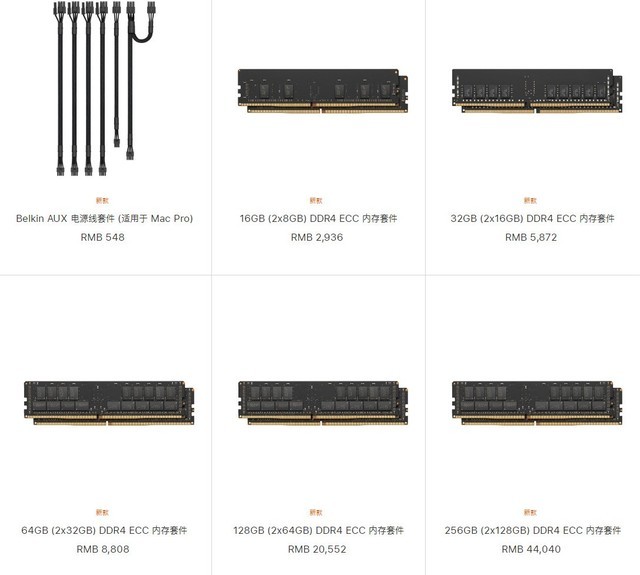Click the 256GB (2x128GB) DDR4 ECC title link
The height and width of the screenshot is (575, 640).
[532, 530]
